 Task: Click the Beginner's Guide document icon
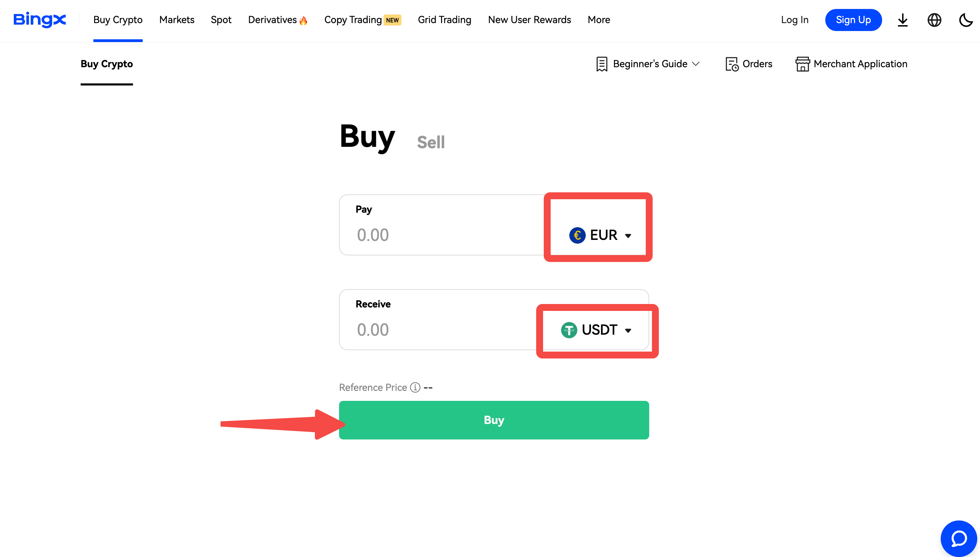tap(601, 64)
